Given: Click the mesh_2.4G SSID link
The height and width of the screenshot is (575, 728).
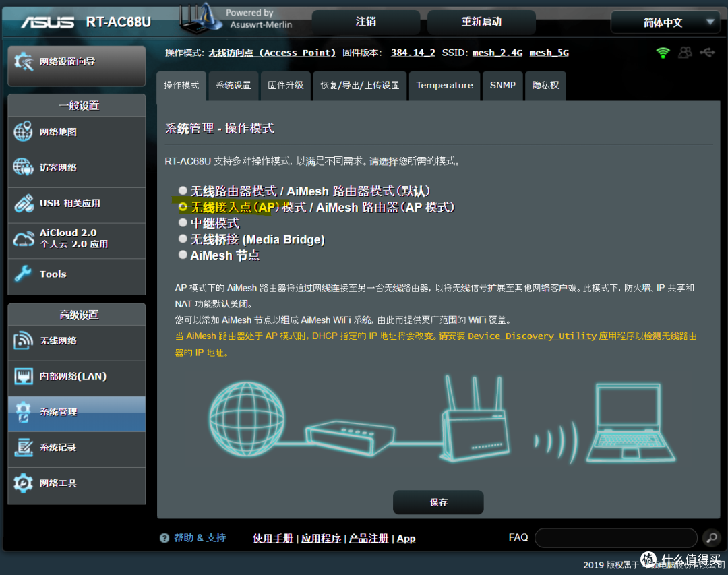Looking at the screenshot, I should pos(497,53).
